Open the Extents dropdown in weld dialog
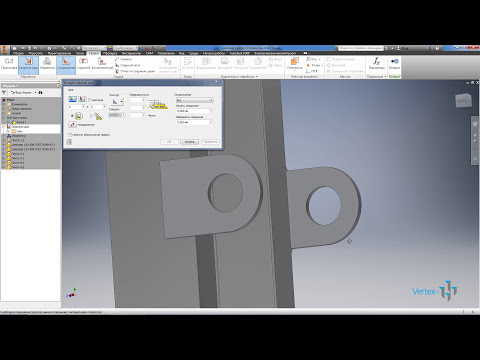Viewport: 480px width, 360px height. pyautogui.click(x=195, y=100)
